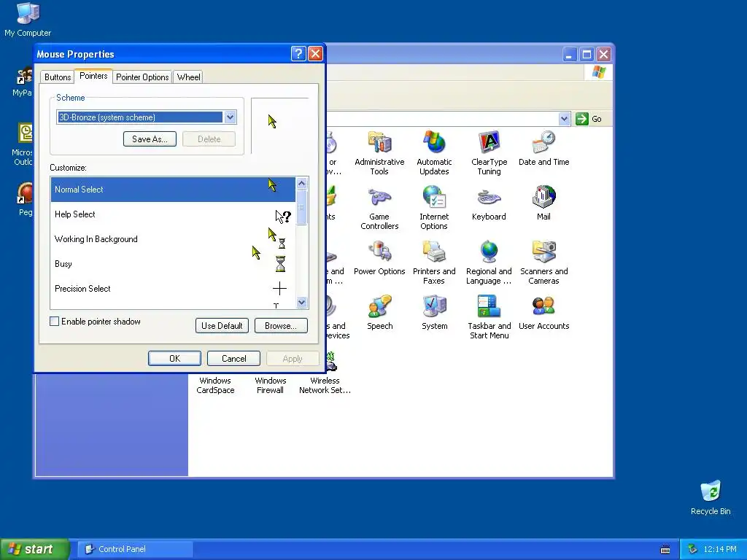Open Keyboard settings icon

(x=489, y=203)
